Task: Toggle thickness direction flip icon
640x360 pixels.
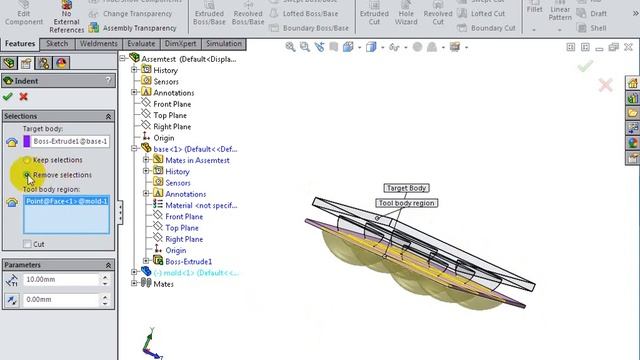Action: (x=11, y=300)
